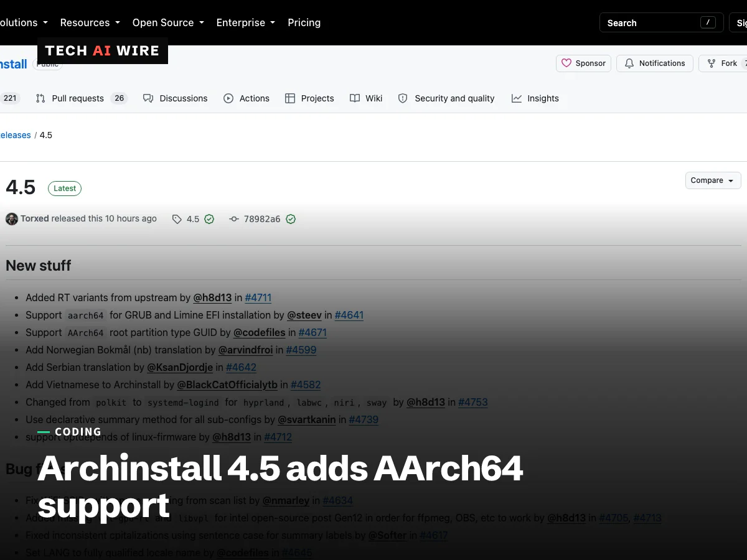The height and width of the screenshot is (560, 747).
Task: Visit @KsanDjordje's profile mention
Action: click(180, 367)
